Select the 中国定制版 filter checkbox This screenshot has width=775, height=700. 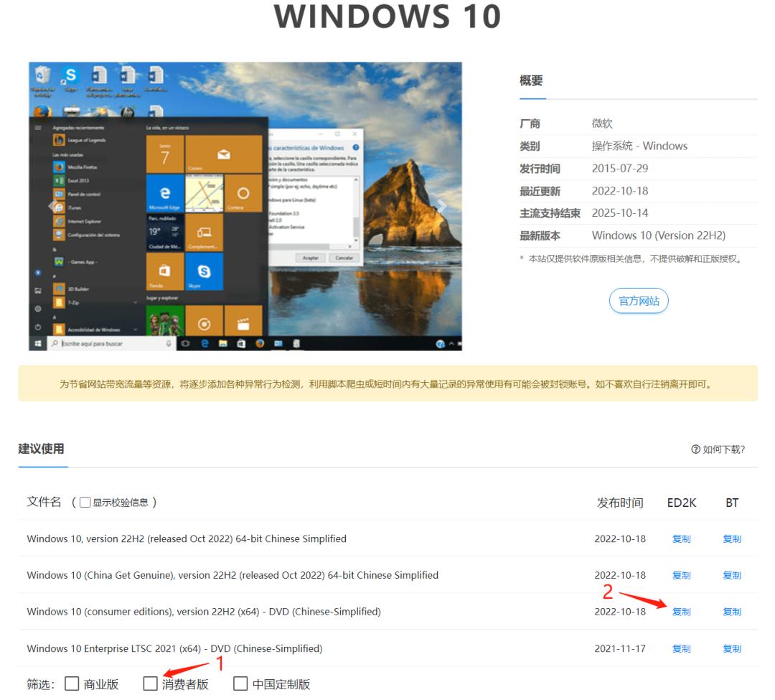click(x=240, y=683)
